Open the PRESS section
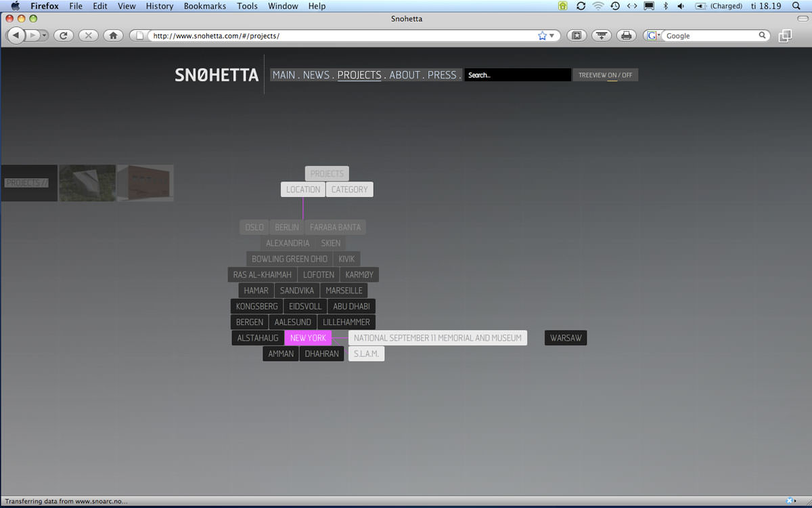 tap(442, 75)
